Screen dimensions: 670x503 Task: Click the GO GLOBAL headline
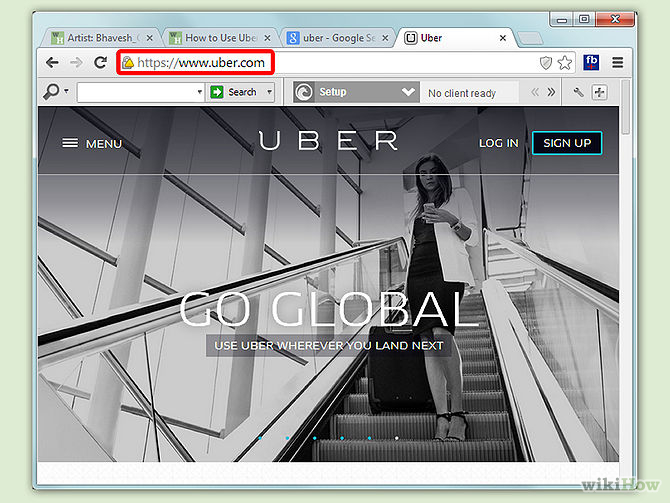[328, 309]
